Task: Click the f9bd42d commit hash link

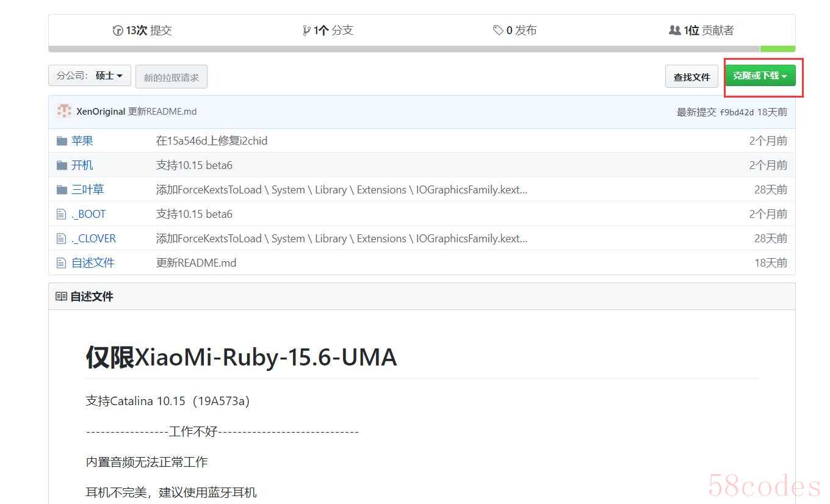Action: 737,112
